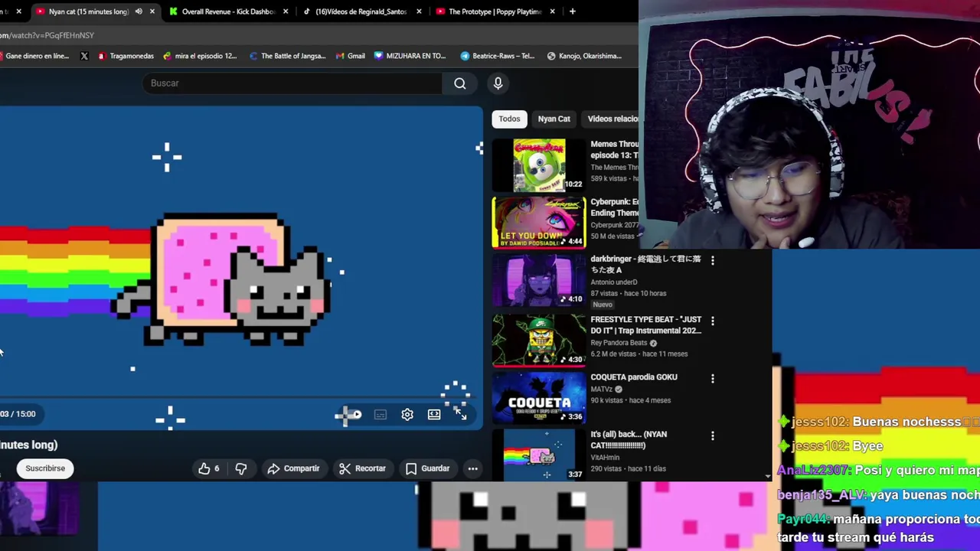Open It's (all) back NYAN CAT title
This screenshot has width=980, height=551.
pyautogui.click(x=629, y=440)
